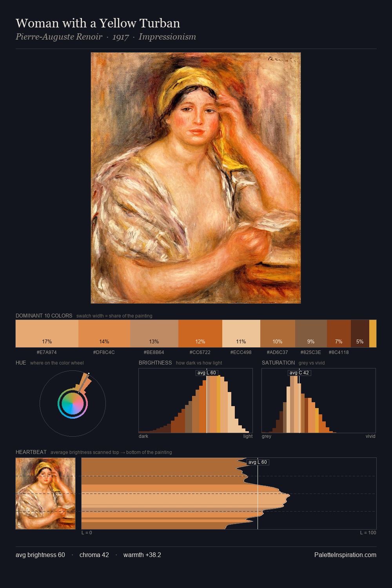Click the small painting thumbnail beside Heartbeat chart
Screen dimensions: 392x588
pyautogui.click(x=45, y=494)
